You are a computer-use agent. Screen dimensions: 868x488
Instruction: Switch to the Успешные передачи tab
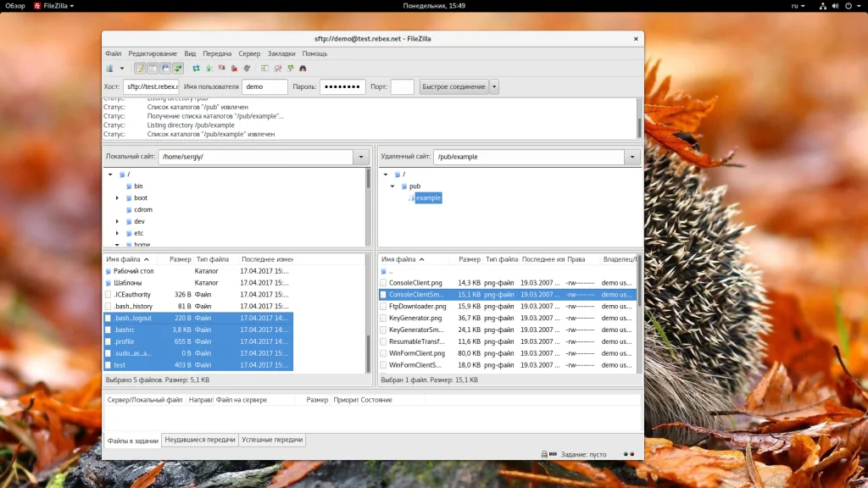(272, 441)
